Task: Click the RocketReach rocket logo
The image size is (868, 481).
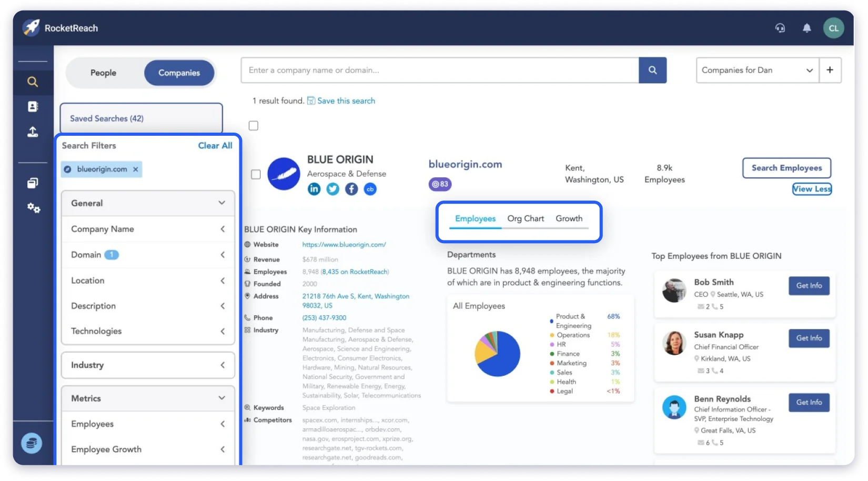Action: pos(31,27)
